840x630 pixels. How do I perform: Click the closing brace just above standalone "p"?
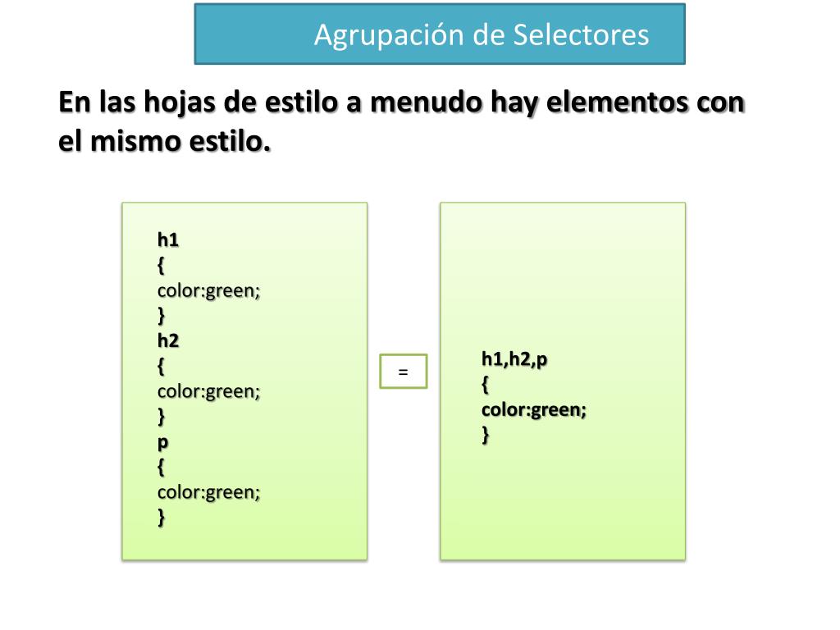point(161,417)
